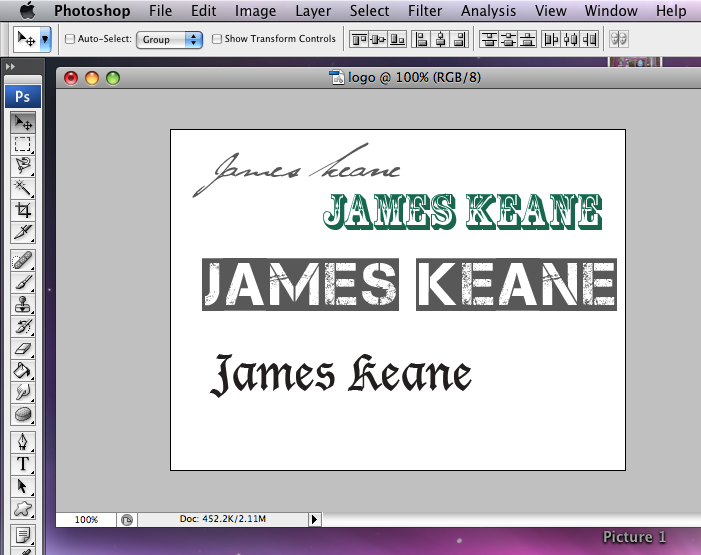Click the status bar preview icon
The width and height of the screenshot is (701, 555).
[x=127, y=520]
